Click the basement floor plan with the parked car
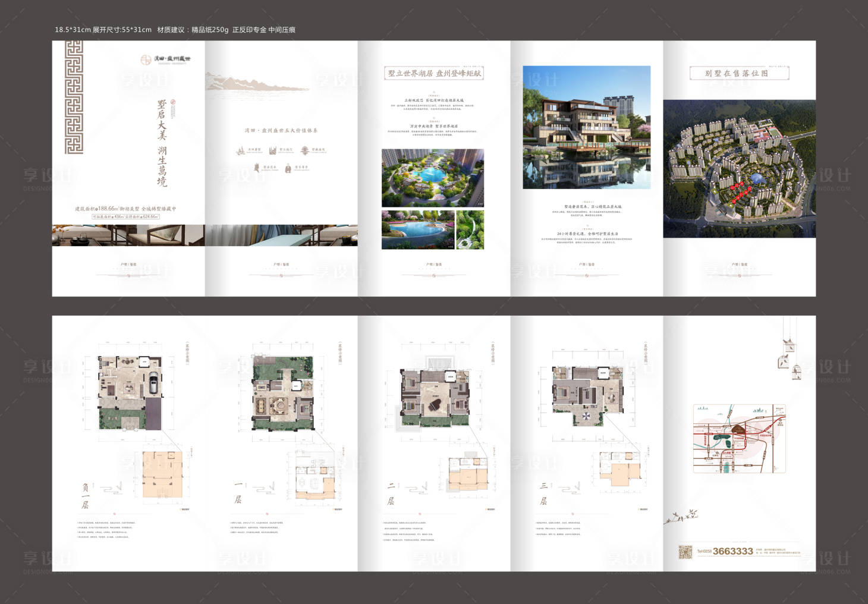 [x=130, y=392]
